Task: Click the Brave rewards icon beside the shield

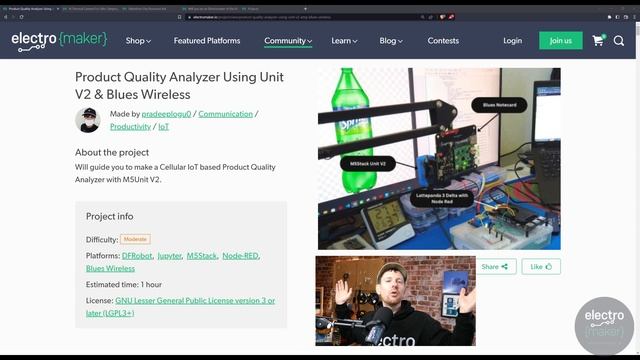Action: pyautogui.click(x=451, y=17)
